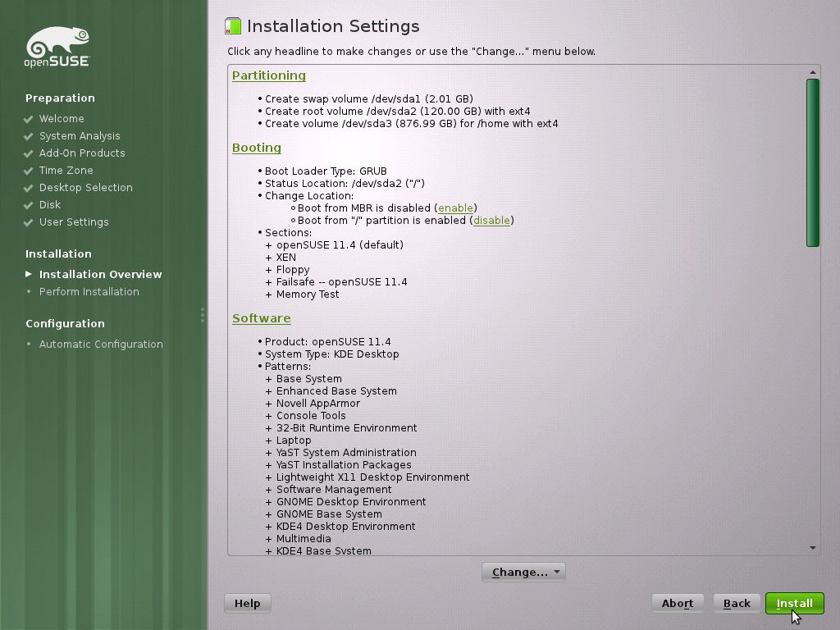Viewport: 840px width, 630px height.
Task: Click the openSUSE chameleon logo
Action: point(57,47)
